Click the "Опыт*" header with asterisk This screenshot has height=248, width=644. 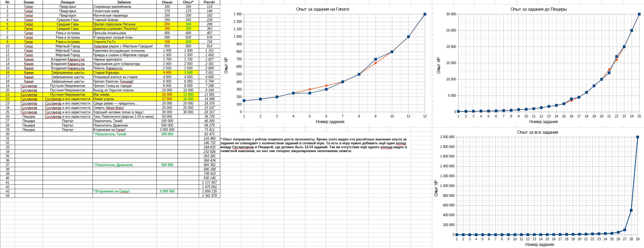[x=188, y=2]
